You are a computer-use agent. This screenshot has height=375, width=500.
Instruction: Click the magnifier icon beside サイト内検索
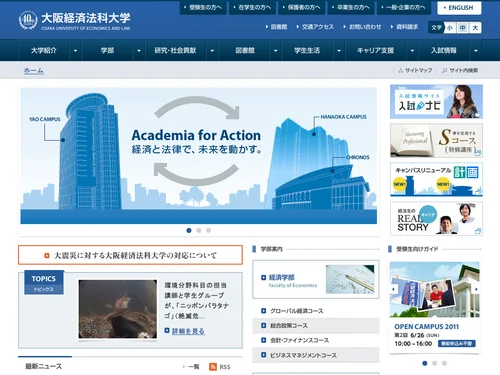pyautogui.click(x=444, y=70)
